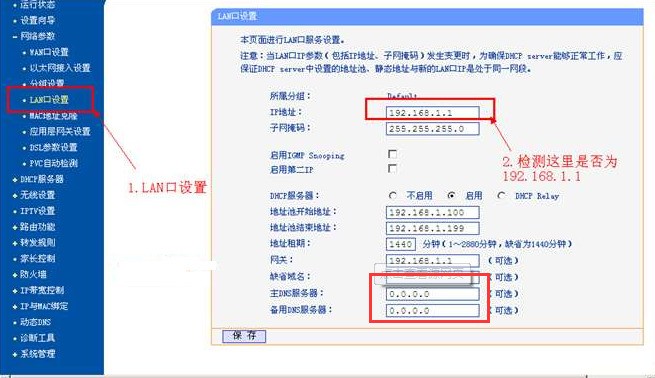
Task: Click the 保存 button
Action: 244,335
